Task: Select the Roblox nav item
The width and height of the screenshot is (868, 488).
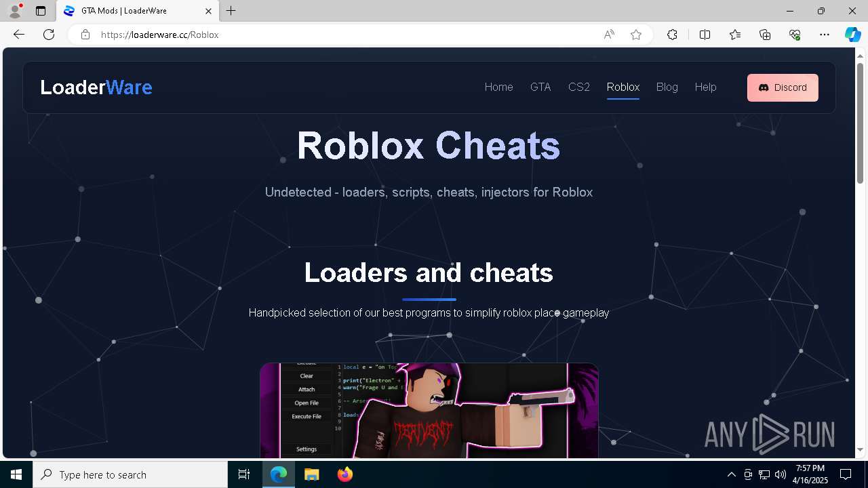Action: pos(623,87)
